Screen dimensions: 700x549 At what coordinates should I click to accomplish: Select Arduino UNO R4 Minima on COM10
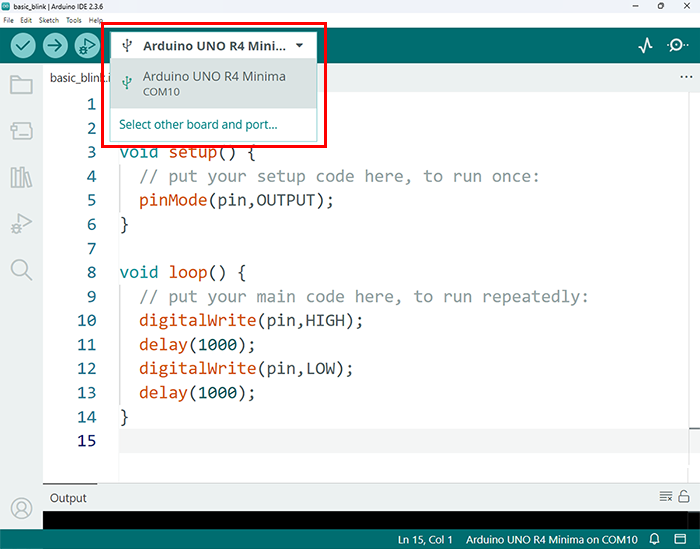tap(213, 83)
